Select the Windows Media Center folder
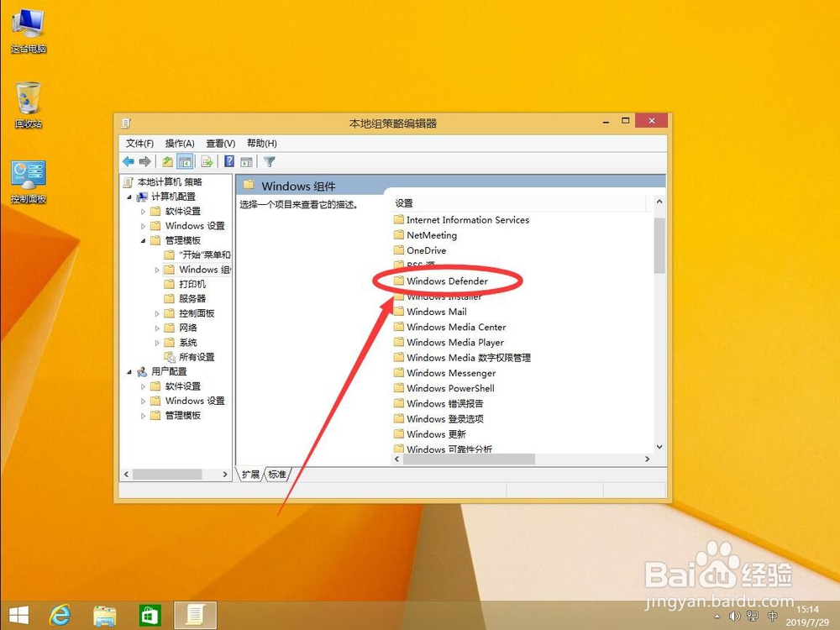The width and height of the screenshot is (840, 630). tap(450, 327)
